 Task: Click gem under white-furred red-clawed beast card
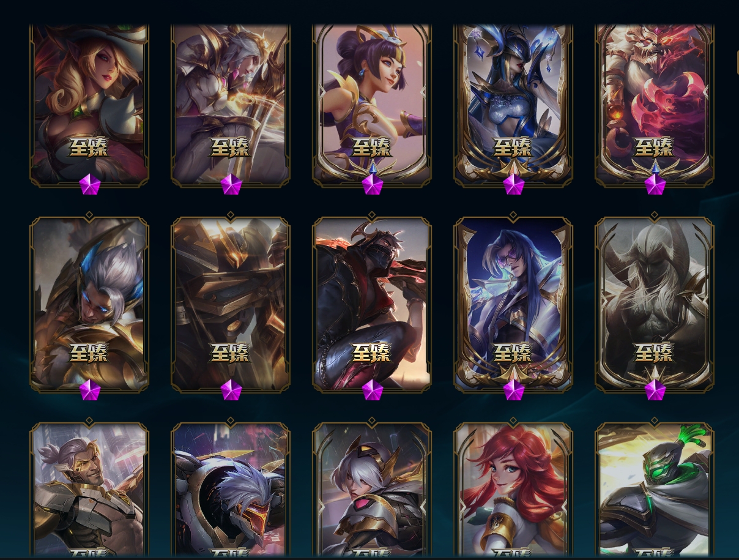[655, 184]
